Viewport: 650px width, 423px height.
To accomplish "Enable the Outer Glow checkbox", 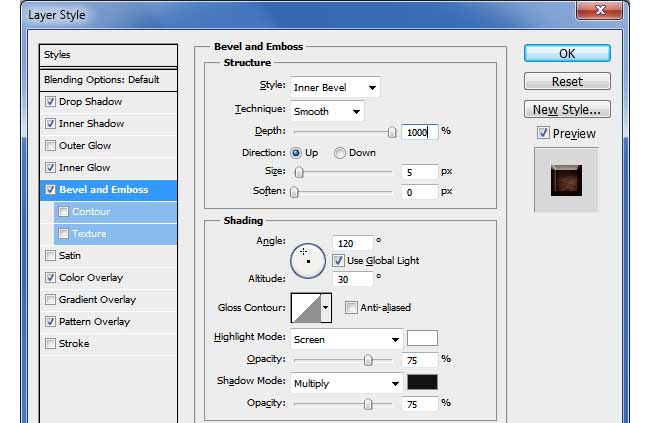I will click(x=51, y=146).
